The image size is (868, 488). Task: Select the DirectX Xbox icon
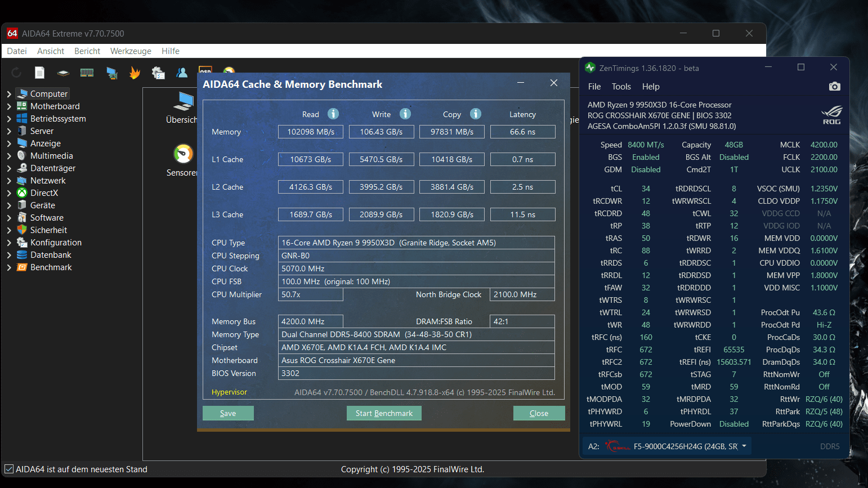coord(22,192)
